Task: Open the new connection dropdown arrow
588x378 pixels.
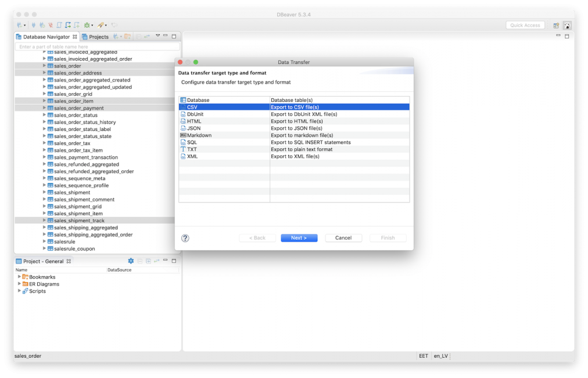Action: pyautogui.click(x=25, y=26)
